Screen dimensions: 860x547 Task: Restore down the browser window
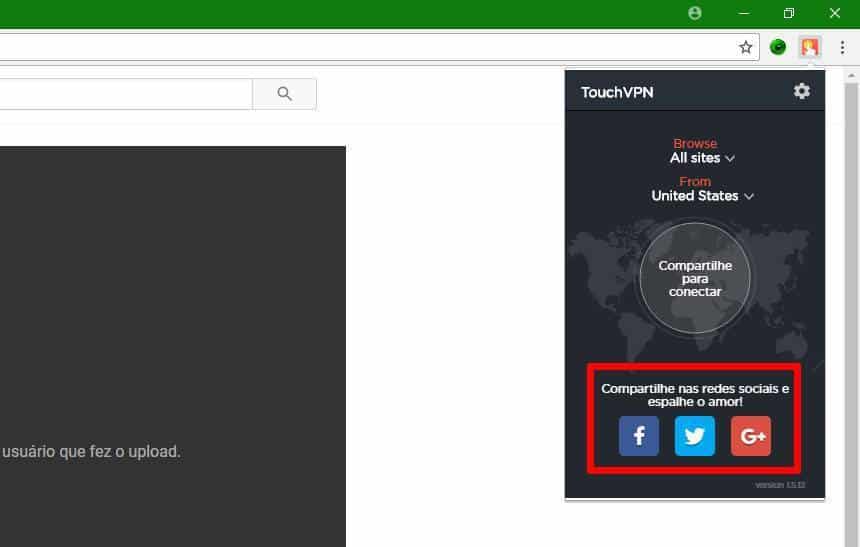pyautogui.click(x=789, y=13)
